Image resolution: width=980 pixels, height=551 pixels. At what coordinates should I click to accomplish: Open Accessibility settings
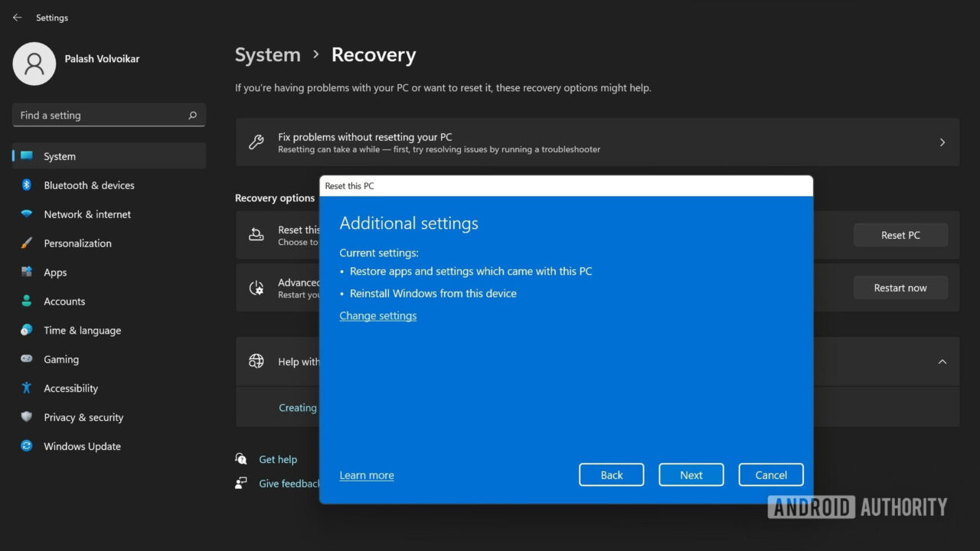point(70,388)
